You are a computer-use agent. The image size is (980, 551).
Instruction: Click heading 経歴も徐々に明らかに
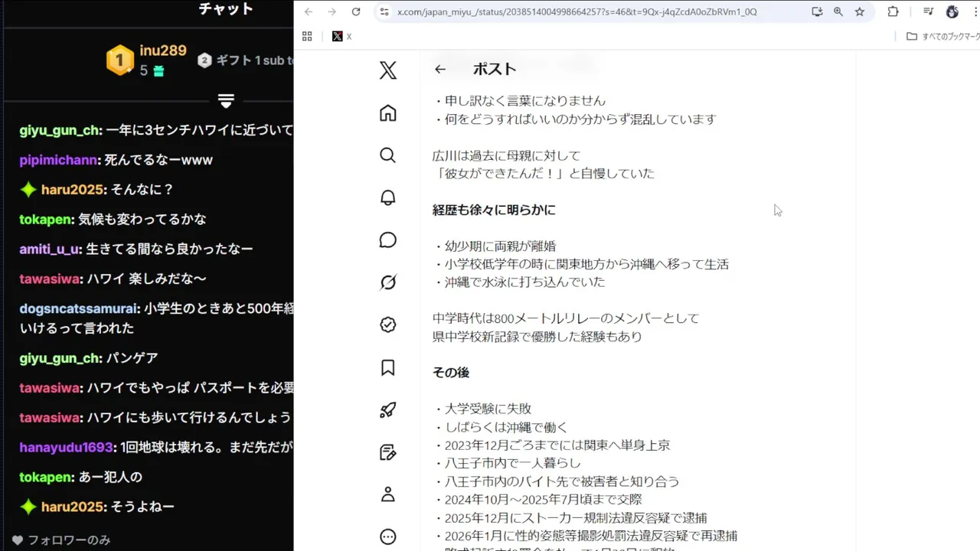coord(494,210)
